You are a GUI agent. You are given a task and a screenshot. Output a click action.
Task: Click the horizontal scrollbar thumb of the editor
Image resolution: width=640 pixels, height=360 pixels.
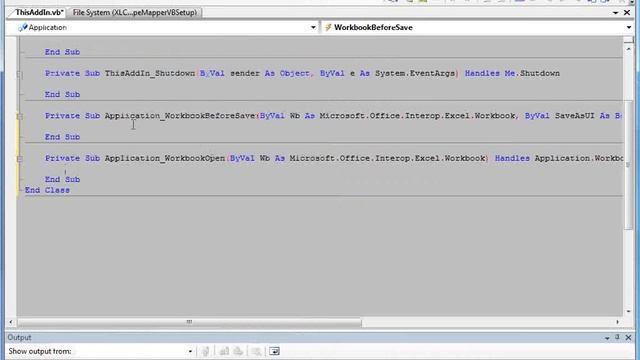tap(189, 322)
